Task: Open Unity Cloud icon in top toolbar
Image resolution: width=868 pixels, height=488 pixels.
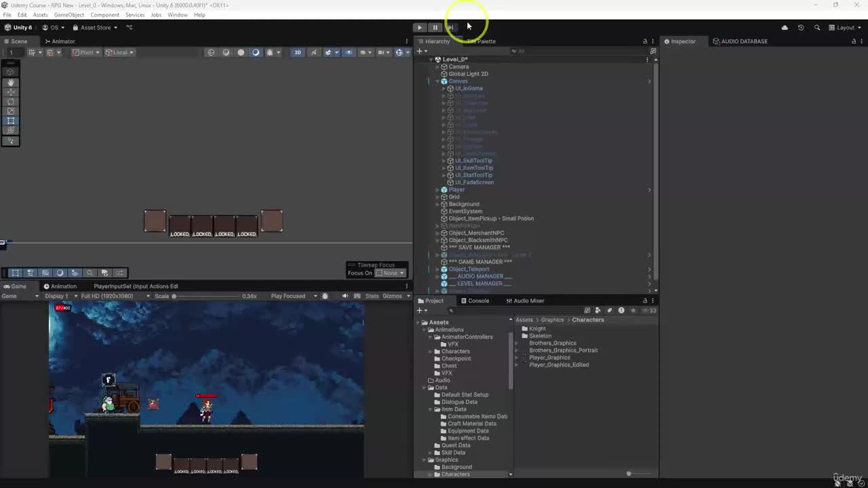Action: point(785,28)
